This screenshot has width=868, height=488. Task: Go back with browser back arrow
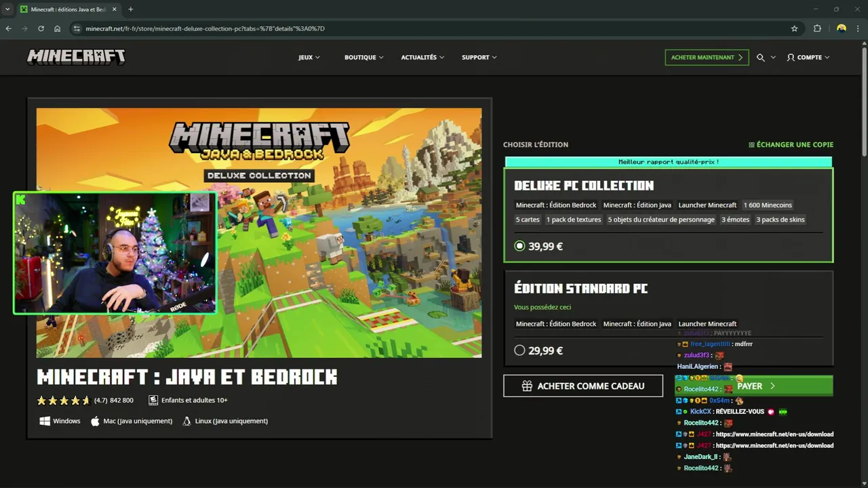click(x=8, y=28)
